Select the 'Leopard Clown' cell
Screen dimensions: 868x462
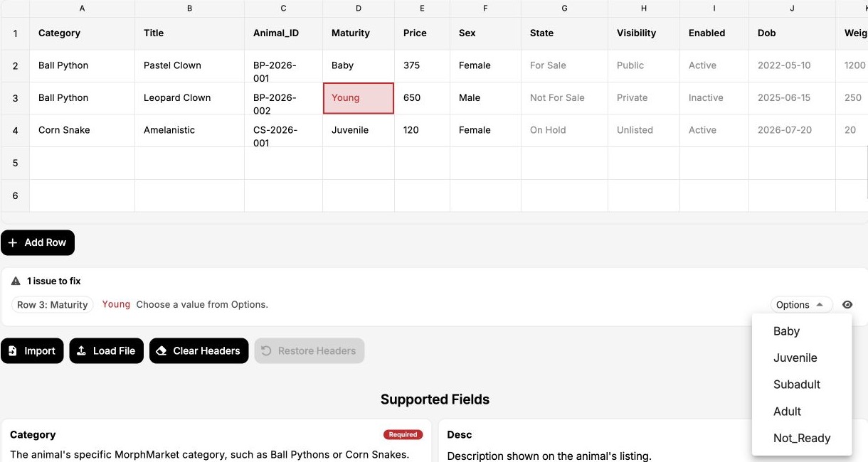189,98
